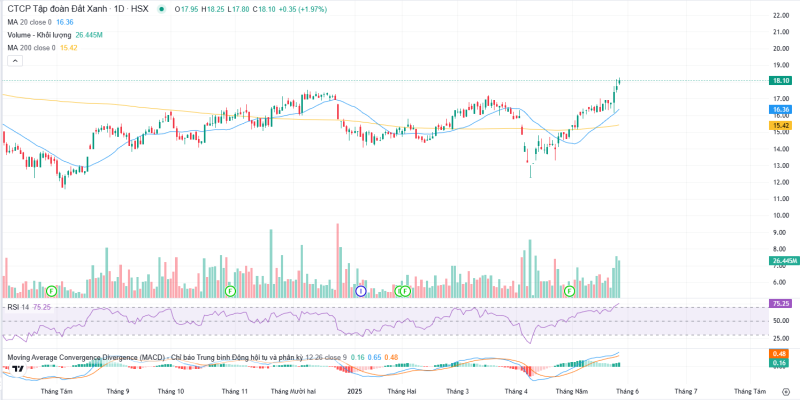800x400 pixels.
Task: Click the F event marker near Tháng Năm
Action: coord(570,291)
